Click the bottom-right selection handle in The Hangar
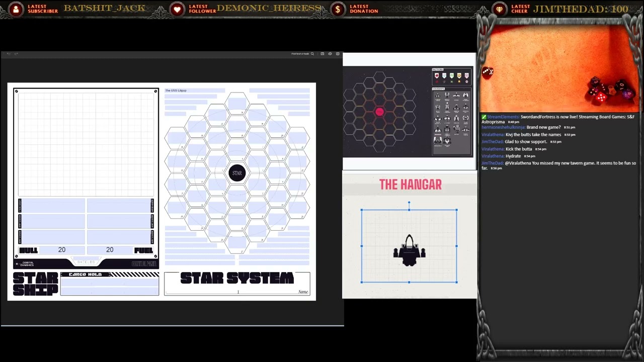 pos(456,282)
